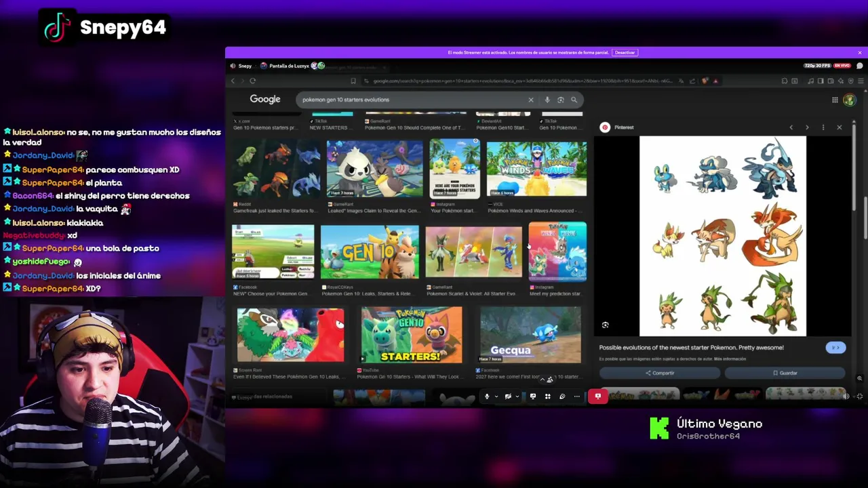Go back in the browser
This screenshot has height=488, width=868.
click(233, 81)
